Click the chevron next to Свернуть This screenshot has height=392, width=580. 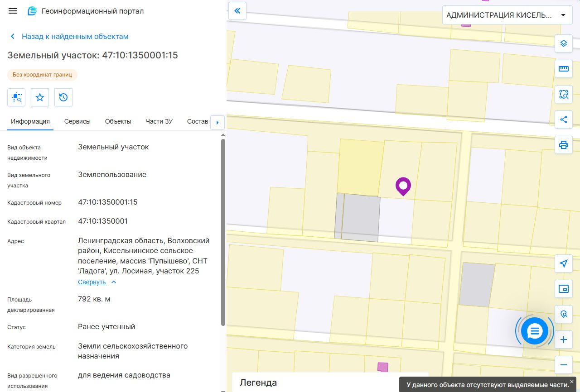click(x=114, y=282)
